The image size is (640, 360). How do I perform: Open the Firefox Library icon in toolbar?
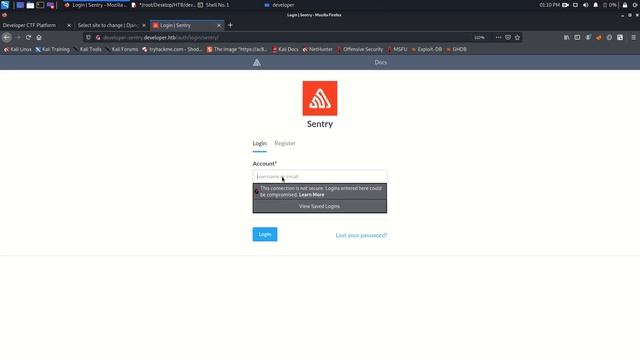(x=567, y=38)
